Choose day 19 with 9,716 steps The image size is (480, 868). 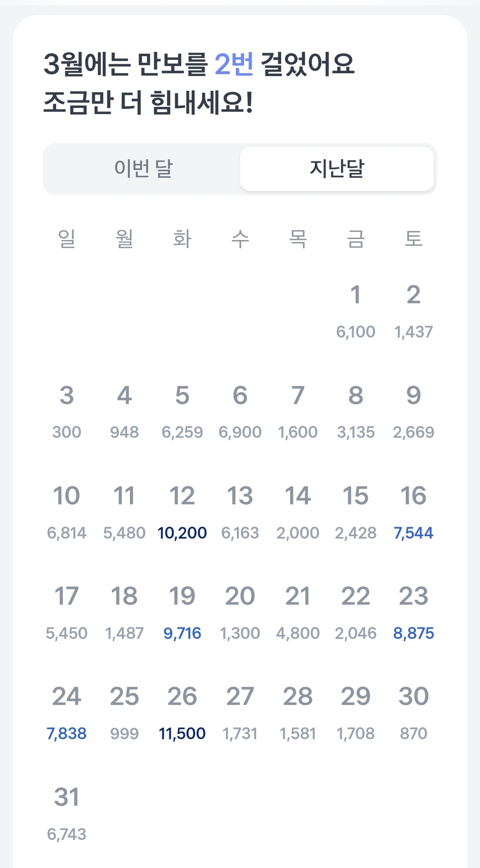[182, 613]
